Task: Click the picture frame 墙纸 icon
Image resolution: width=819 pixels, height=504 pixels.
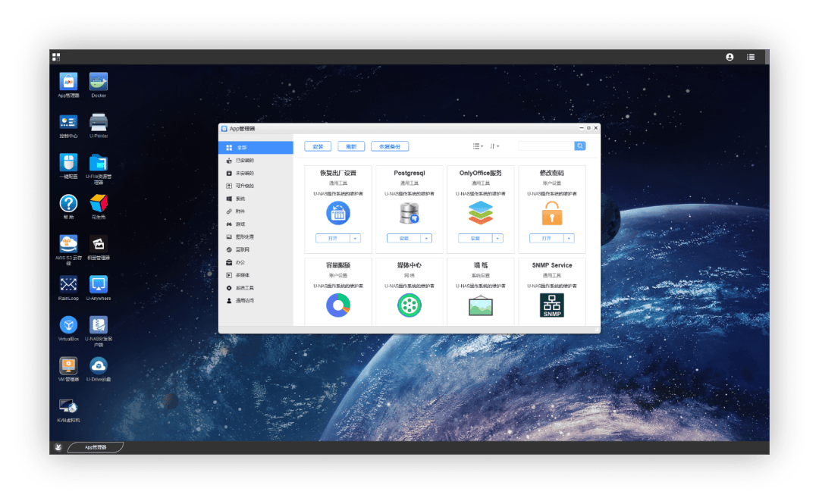Action: (481, 305)
